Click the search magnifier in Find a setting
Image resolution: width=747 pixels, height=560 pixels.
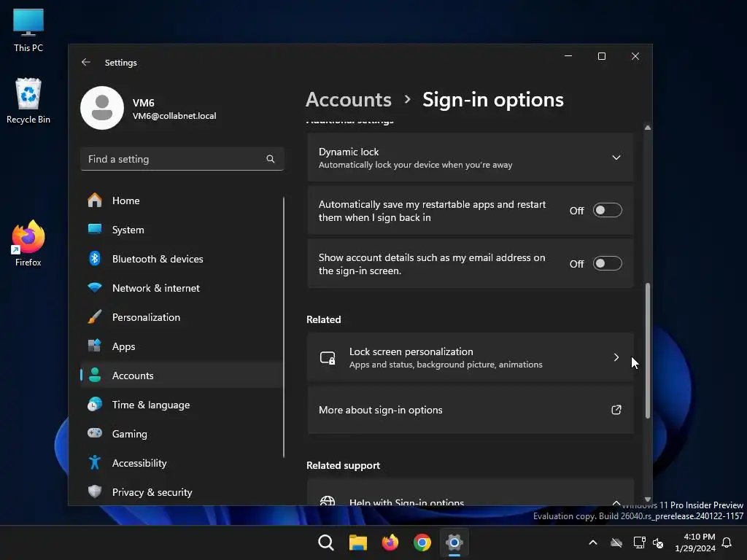click(270, 159)
